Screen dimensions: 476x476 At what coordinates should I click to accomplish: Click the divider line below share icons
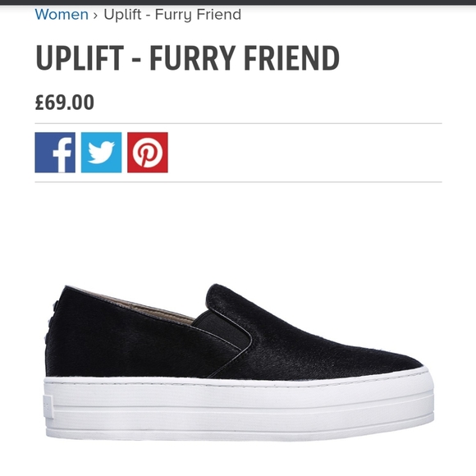click(238, 182)
